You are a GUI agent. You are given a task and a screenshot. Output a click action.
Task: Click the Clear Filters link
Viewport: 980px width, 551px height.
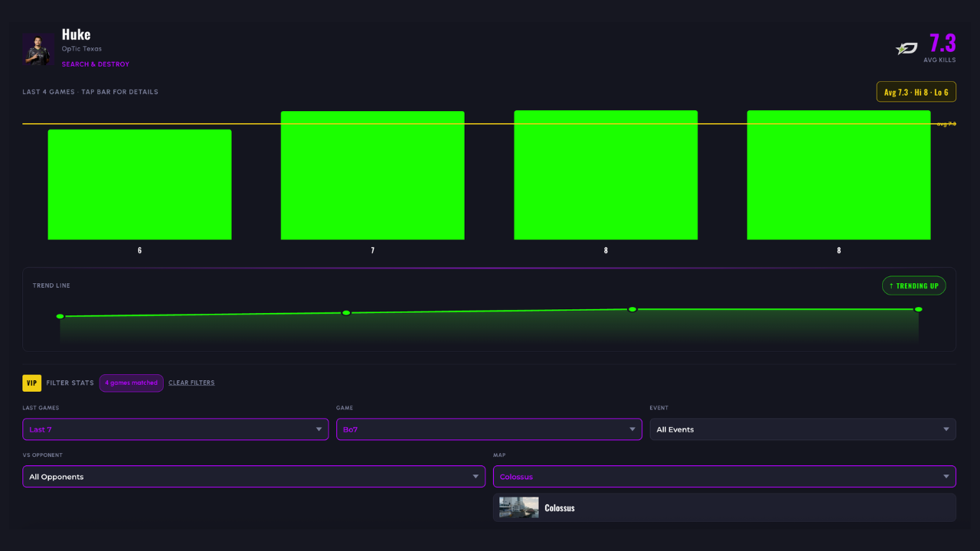[191, 383]
